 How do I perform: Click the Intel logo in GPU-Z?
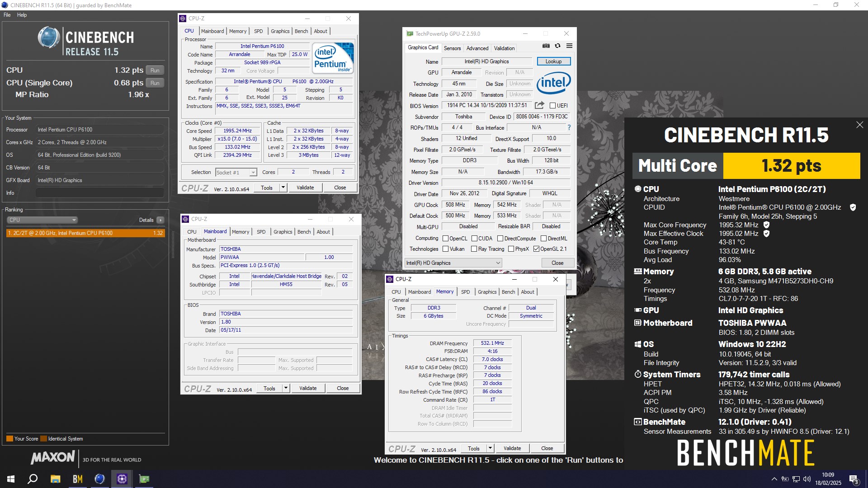click(554, 83)
